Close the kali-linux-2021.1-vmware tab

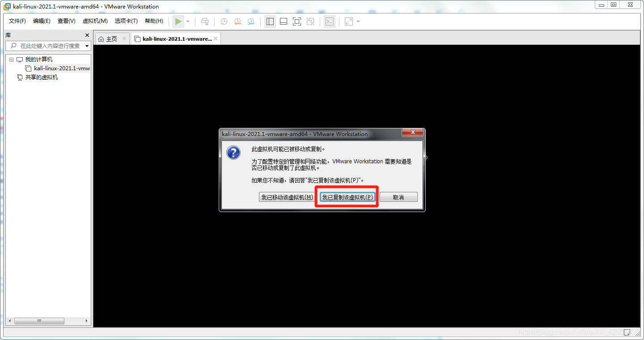click(x=216, y=39)
